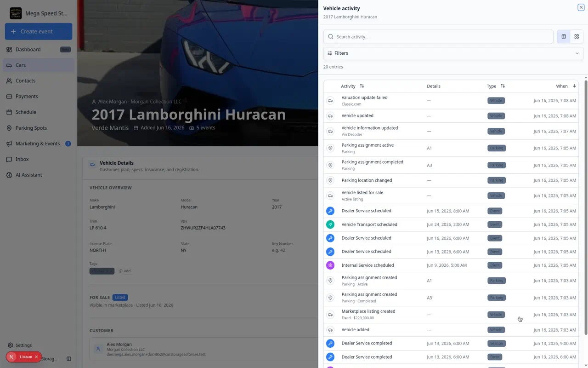Click Vehicle listed for sale icon
The width and height of the screenshot is (588, 368).
[330, 195]
